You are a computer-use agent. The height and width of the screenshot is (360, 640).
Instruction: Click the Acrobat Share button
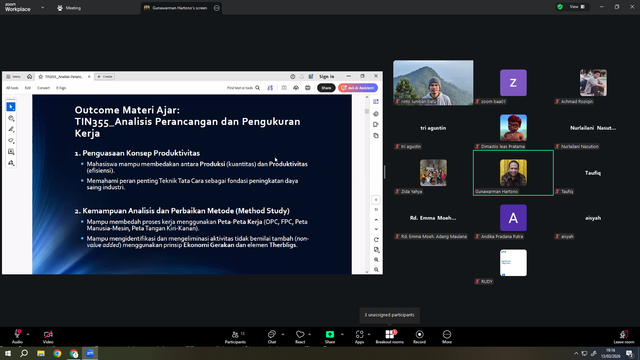(x=326, y=88)
